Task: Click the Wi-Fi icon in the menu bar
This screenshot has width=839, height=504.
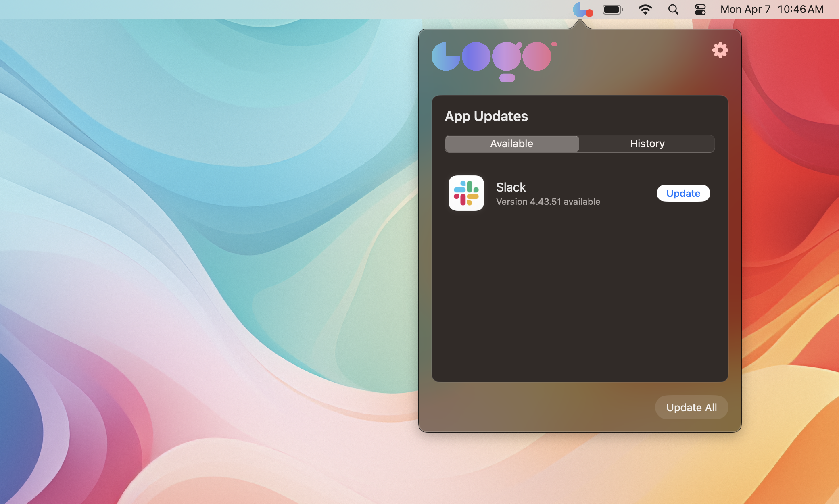Action: [645, 9]
